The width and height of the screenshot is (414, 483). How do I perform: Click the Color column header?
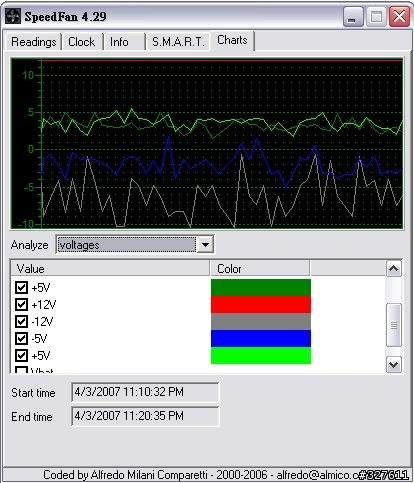(260, 269)
